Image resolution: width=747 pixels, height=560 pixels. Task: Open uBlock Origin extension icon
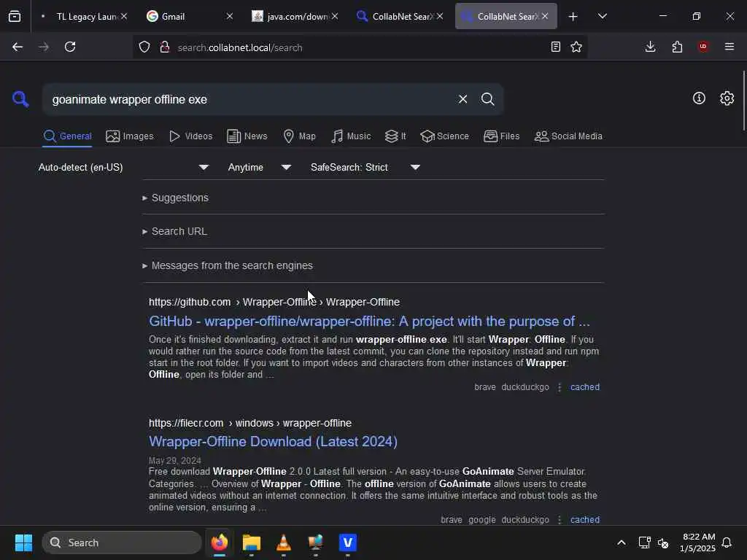tap(703, 47)
